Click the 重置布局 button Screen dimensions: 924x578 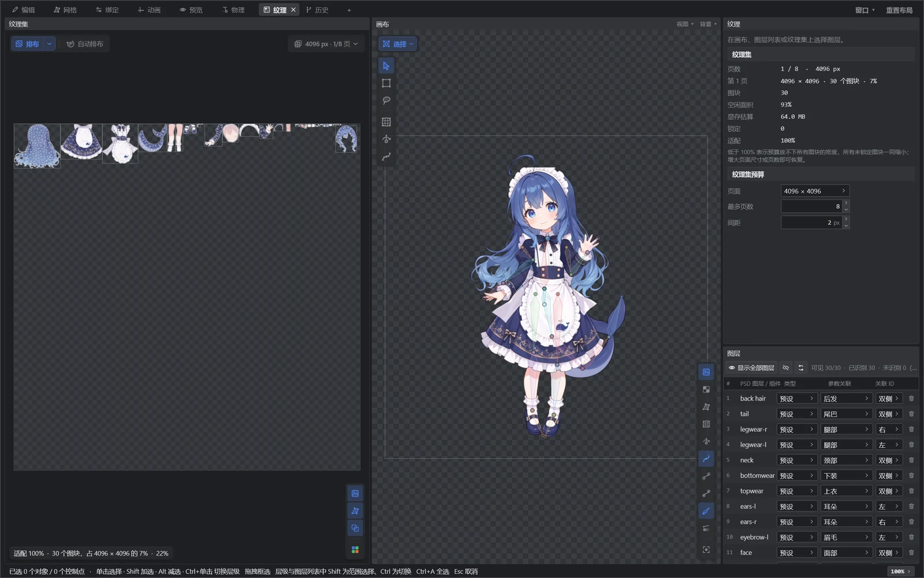(899, 10)
